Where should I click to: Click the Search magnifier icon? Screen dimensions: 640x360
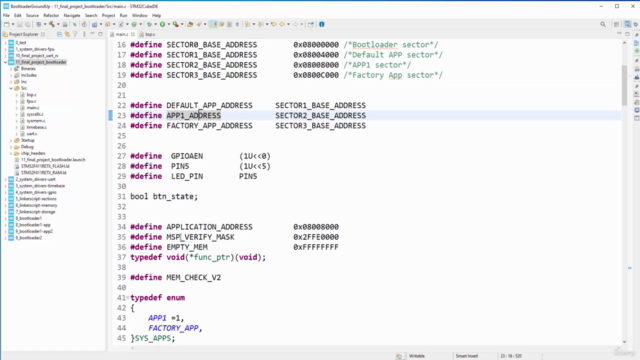pyautogui.click(x=603, y=24)
